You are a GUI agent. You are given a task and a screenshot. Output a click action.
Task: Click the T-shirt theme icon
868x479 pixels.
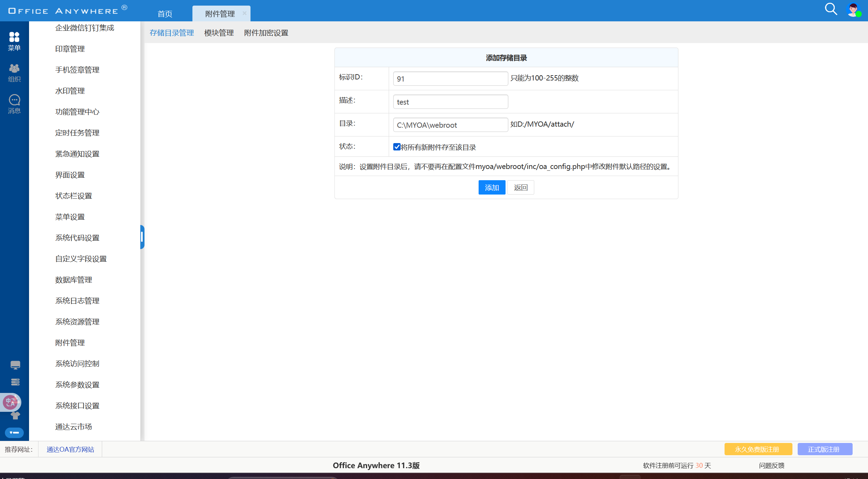point(15,416)
